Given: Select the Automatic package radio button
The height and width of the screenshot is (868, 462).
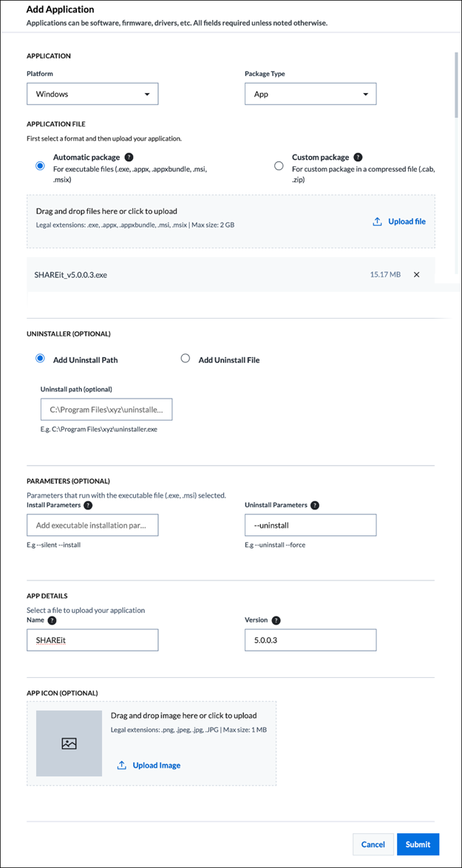Looking at the screenshot, I should click(x=40, y=166).
